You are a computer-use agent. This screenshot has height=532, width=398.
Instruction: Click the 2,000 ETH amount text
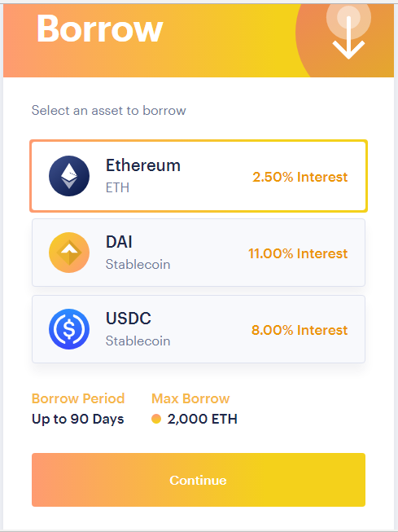(x=202, y=419)
